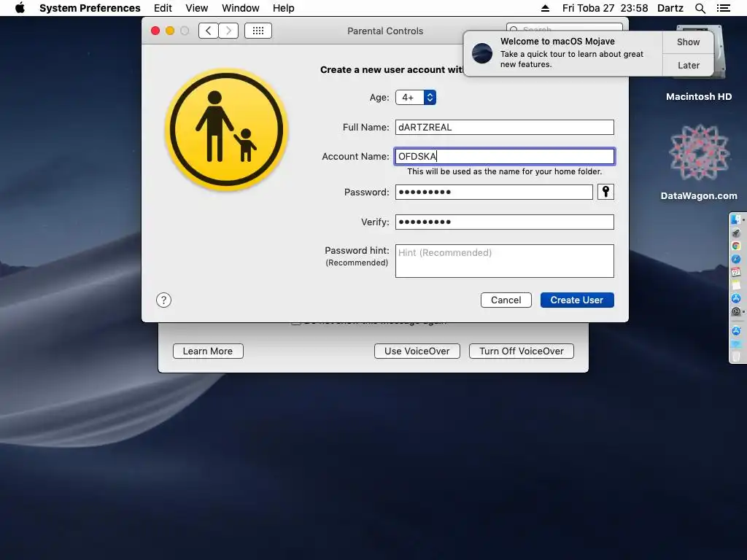Viewport: 747px width, 560px height.
Task: Click the help question mark button
Action: [163, 300]
